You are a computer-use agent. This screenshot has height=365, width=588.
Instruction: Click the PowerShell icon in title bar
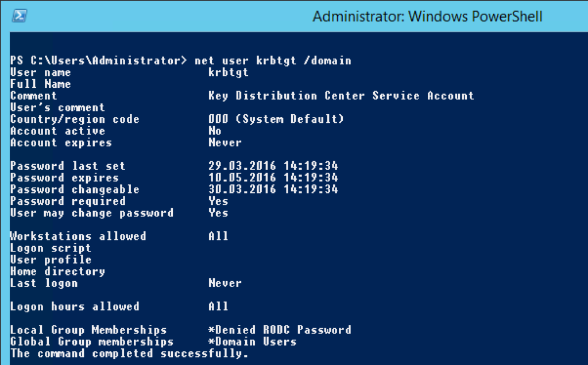pos(19,15)
